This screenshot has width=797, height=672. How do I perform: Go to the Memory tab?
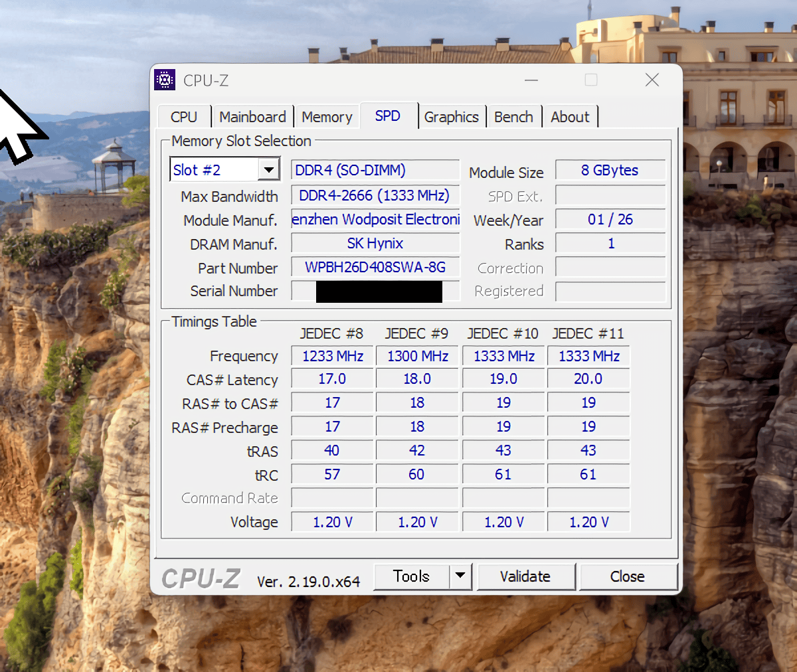[x=327, y=117]
